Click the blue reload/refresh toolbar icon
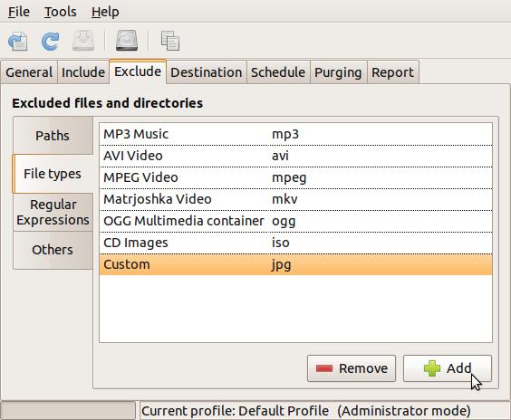Screen dimensions: 511x420 pyautogui.click(x=51, y=41)
